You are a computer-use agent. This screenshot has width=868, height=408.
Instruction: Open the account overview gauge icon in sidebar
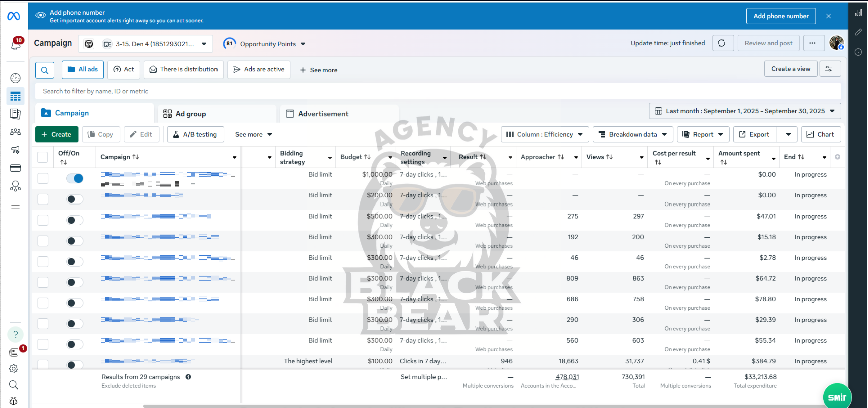pos(15,78)
